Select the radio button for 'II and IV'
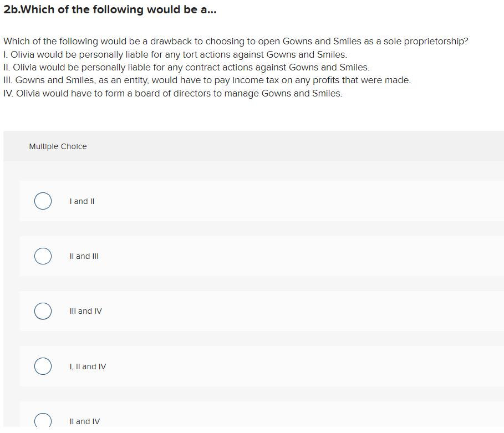 (x=43, y=420)
